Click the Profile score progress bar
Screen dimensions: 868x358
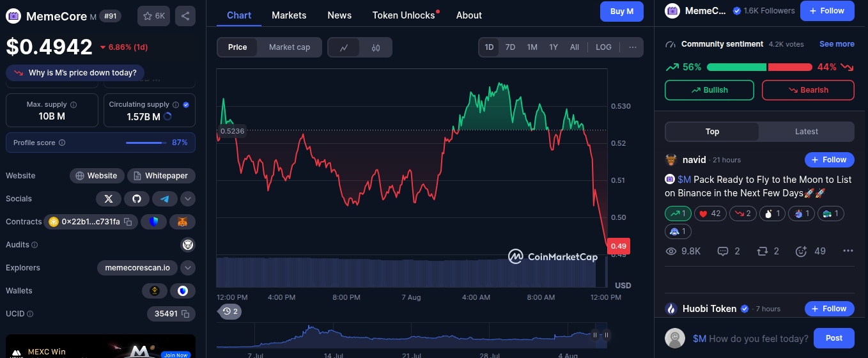point(146,143)
